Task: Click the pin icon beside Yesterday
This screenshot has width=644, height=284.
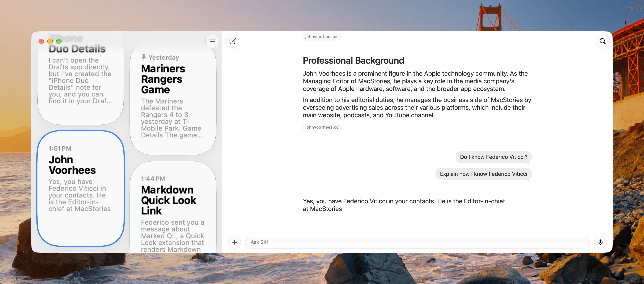Action: [x=143, y=57]
